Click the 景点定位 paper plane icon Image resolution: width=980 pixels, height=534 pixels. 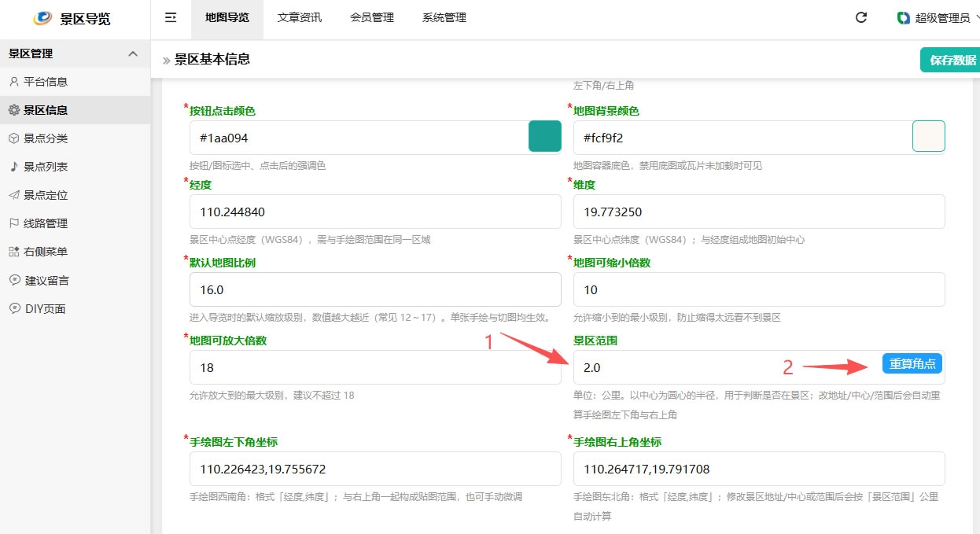coord(14,195)
